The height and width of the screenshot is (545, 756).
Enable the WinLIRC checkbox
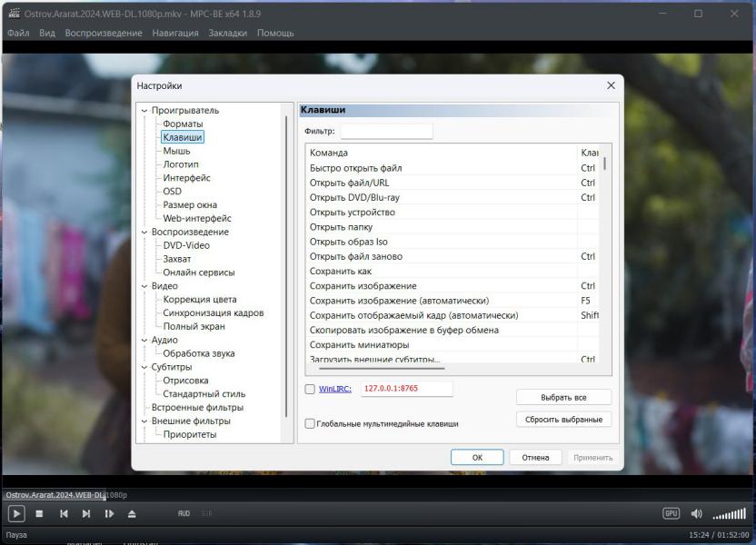(310, 390)
